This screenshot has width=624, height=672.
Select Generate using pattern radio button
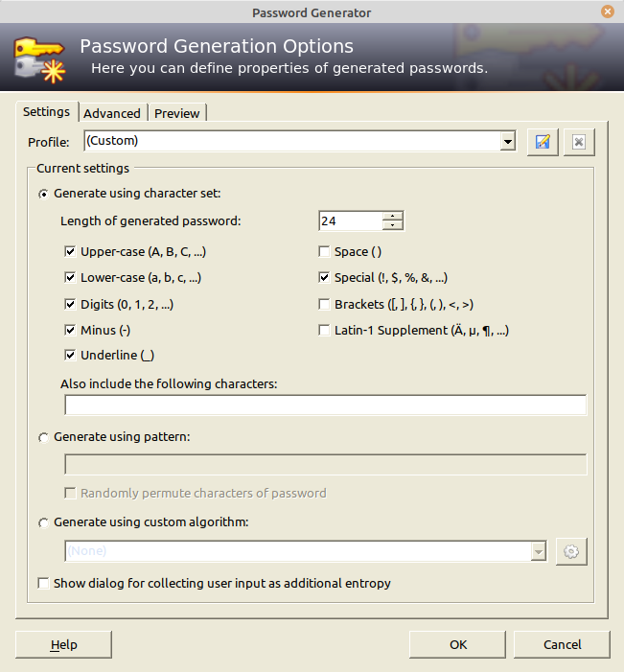click(x=43, y=437)
